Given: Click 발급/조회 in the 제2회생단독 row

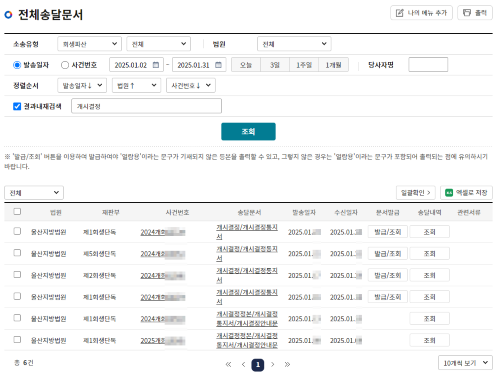Looking at the screenshot, I should coord(388,275).
